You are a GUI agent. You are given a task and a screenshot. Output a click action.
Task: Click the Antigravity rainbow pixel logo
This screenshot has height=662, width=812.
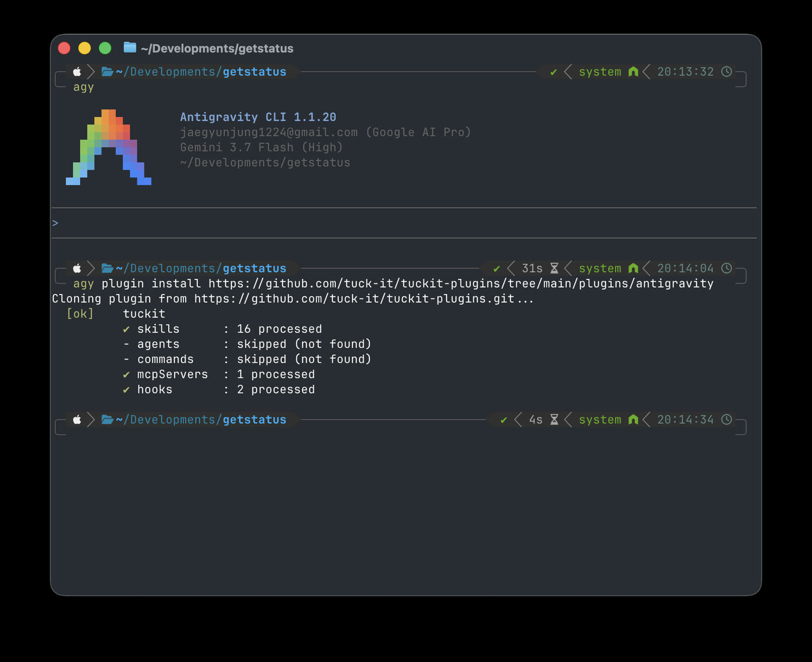[x=108, y=147]
